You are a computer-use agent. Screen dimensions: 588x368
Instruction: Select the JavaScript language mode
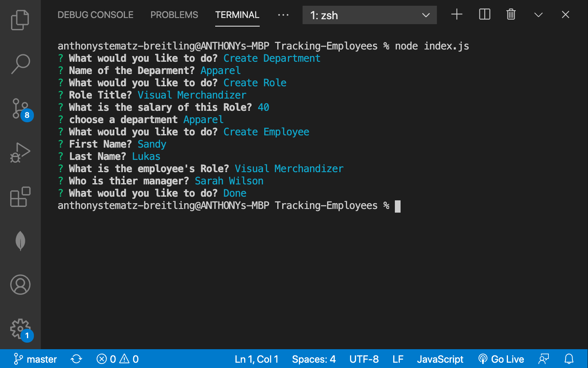click(x=440, y=359)
